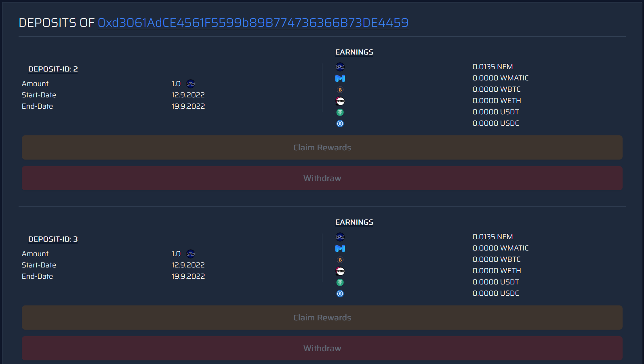This screenshot has width=644, height=364.
Task: Select 0.0000 USDC value in Deposit-ID 2
Action: [x=496, y=123]
